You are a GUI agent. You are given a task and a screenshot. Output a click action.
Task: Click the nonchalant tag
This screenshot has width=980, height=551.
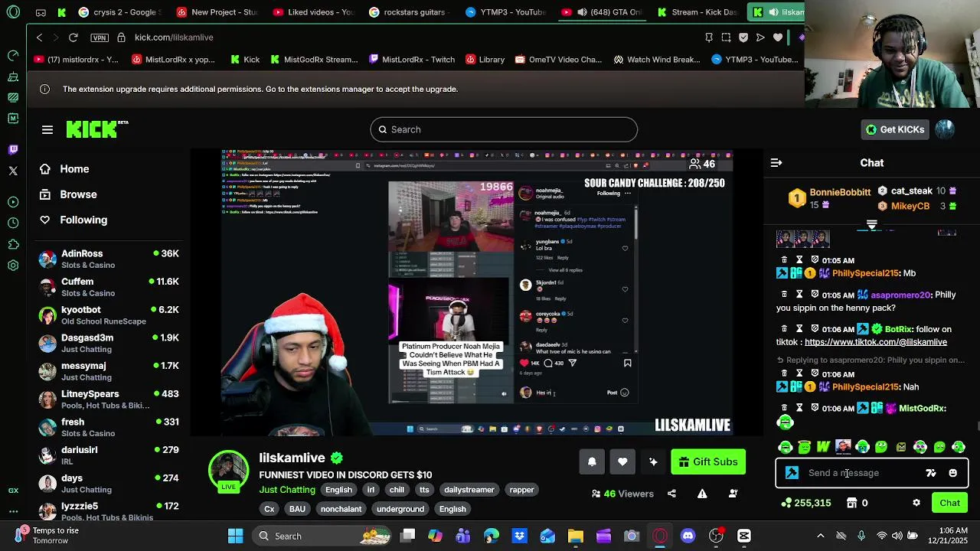click(341, 509)
